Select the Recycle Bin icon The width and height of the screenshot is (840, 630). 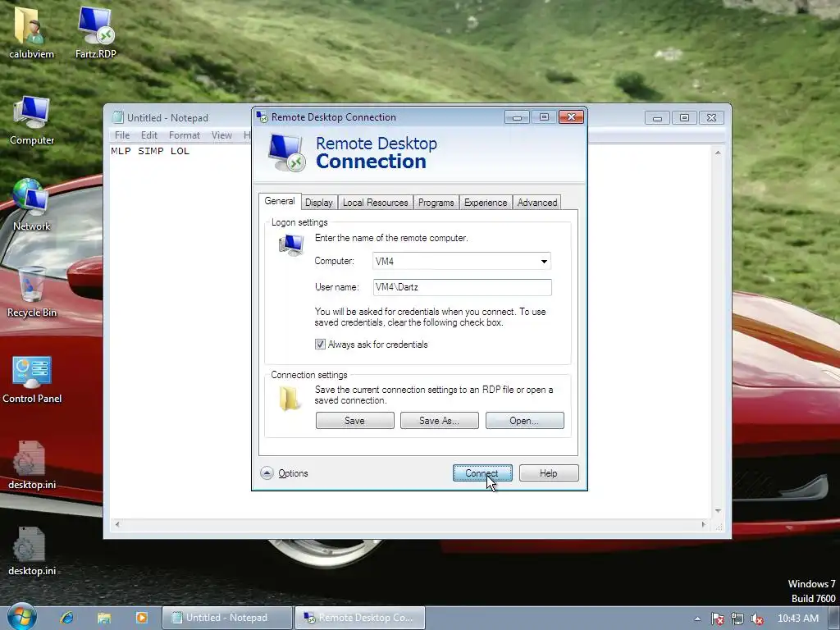click(x=32, y=292)
